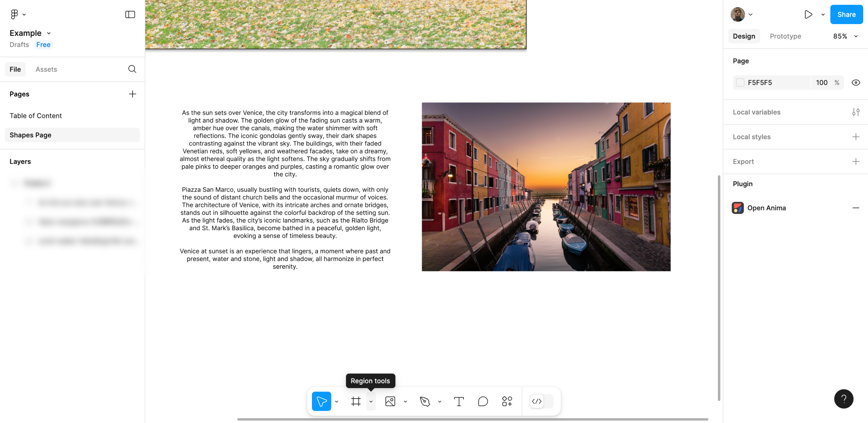
Task: Collapse the Open Anima plugin row
Action: pos(855,208)
